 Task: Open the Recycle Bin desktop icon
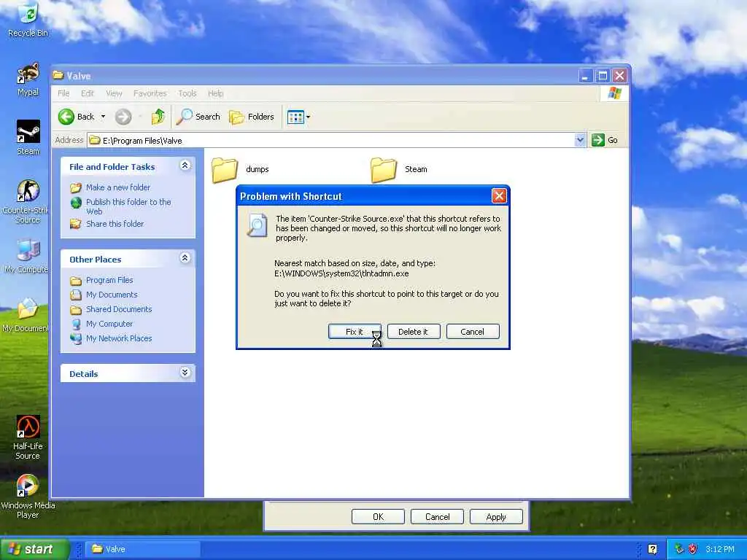coord(28,19)
